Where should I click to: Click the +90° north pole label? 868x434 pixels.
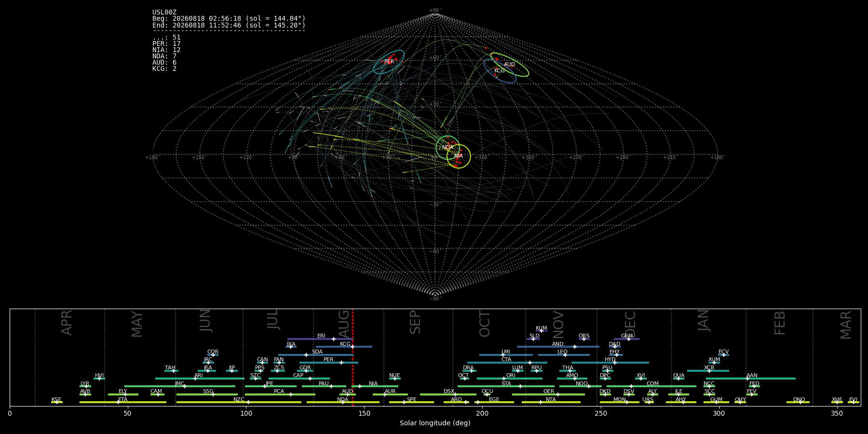(435, 11)
